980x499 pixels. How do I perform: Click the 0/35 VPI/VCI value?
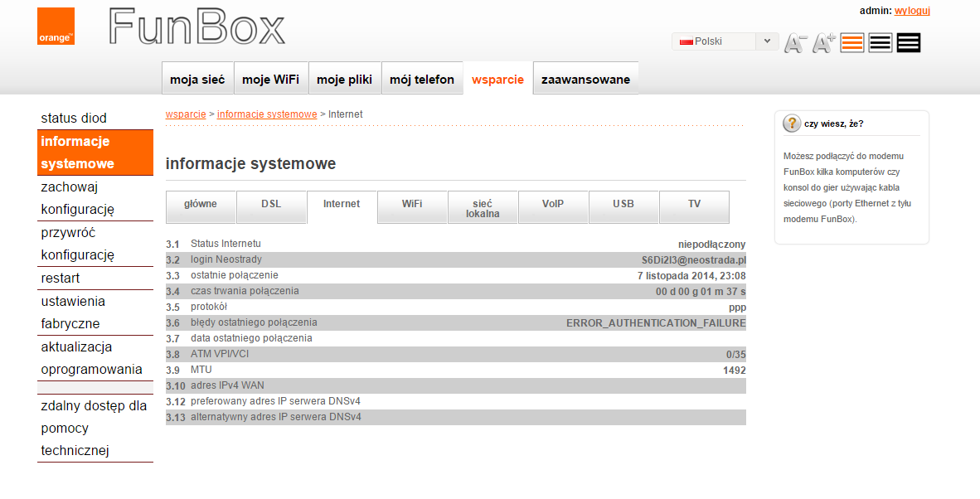(736, 355)
